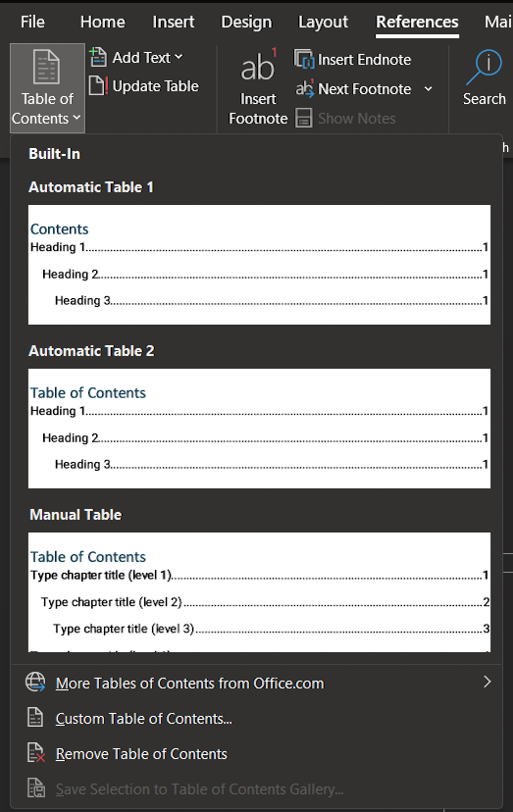The image size is (513, 812).
Task: Select the Automatic Table 2 preview
Action: point(259,429)
